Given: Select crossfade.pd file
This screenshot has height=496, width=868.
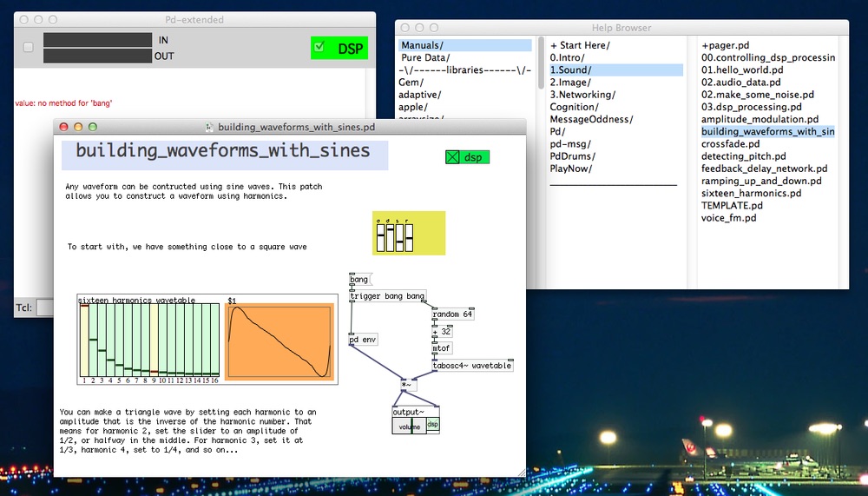Looking at the screenshot, I should pyautogui.click(x=730, y=144).
